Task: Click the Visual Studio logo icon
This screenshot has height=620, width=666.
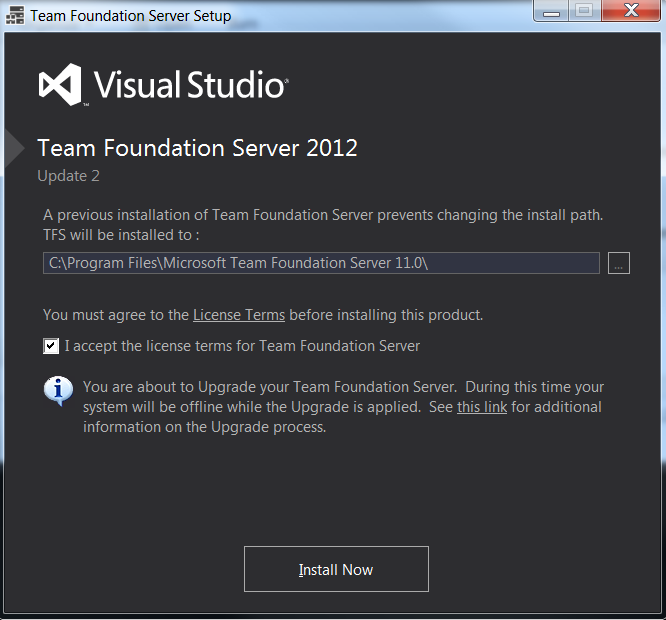Action: 60,84
